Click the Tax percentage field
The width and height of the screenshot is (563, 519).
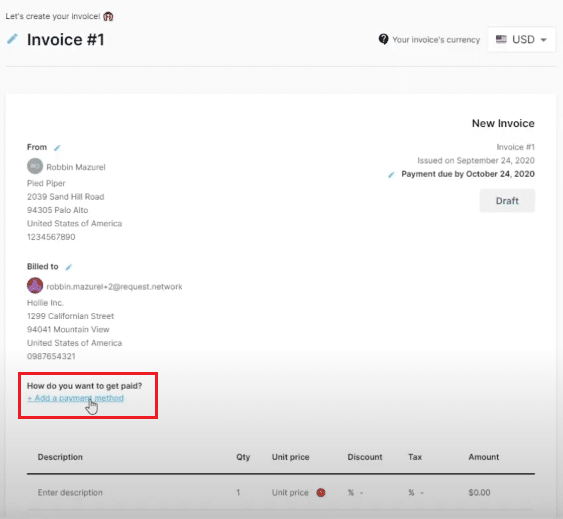(416, 492)
